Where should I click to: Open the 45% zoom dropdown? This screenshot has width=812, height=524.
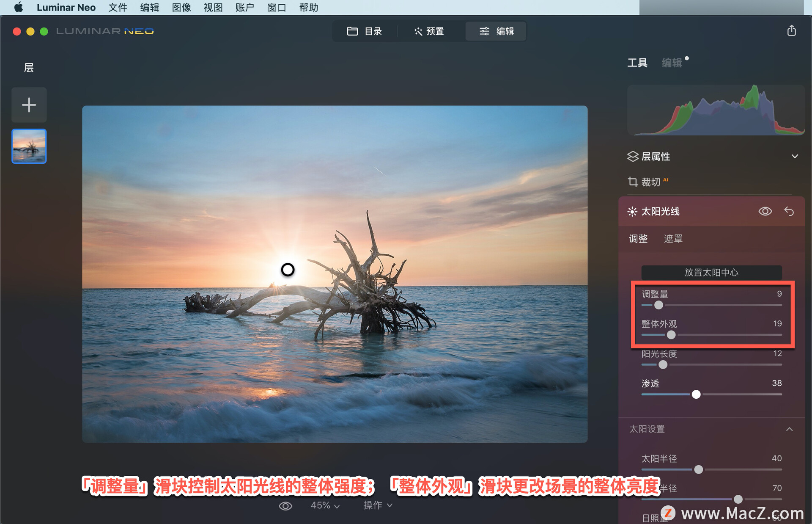click(x=325, y=505)
